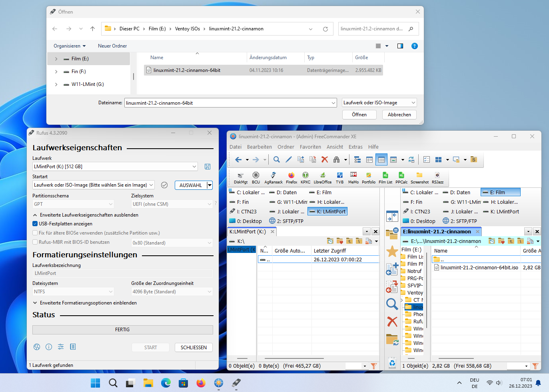This screenshot has width=549, height=392.
Task: Click the Öffnen button in the dialog
Action: [359, 115]
